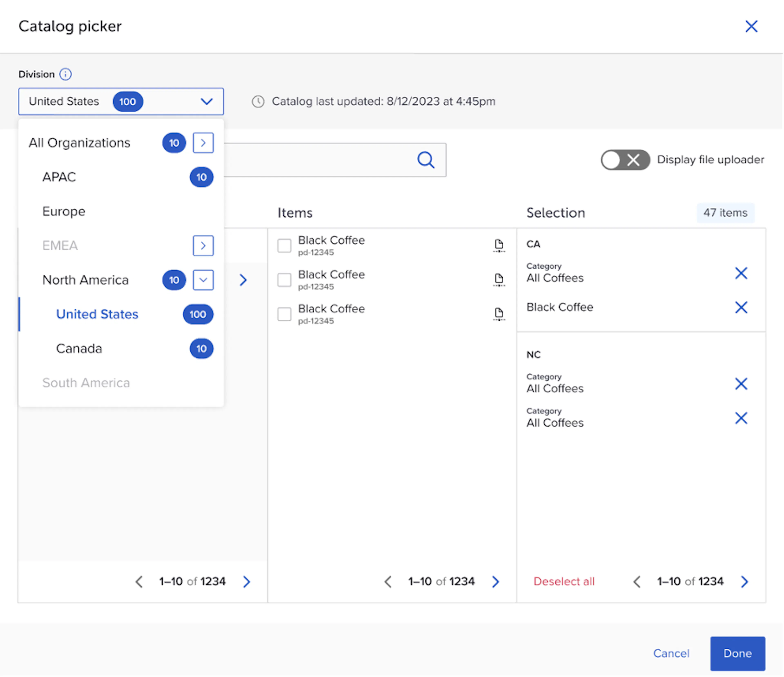
Task: Click document icon for first Black Coffee
Action: point(499,245)
